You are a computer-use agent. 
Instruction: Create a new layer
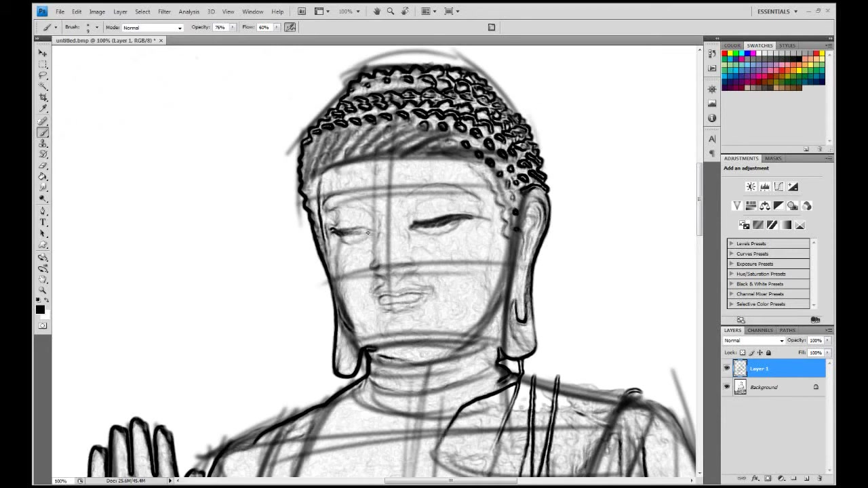pos(806,479)
